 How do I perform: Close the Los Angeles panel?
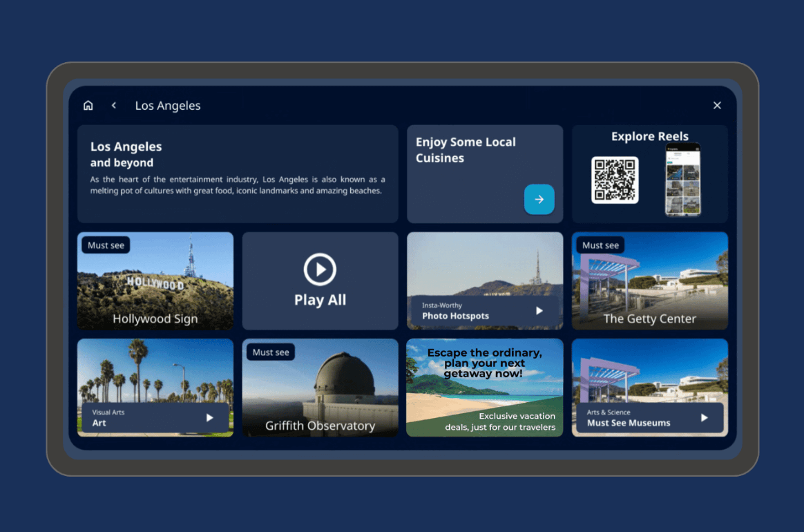[x=717, y=106]
